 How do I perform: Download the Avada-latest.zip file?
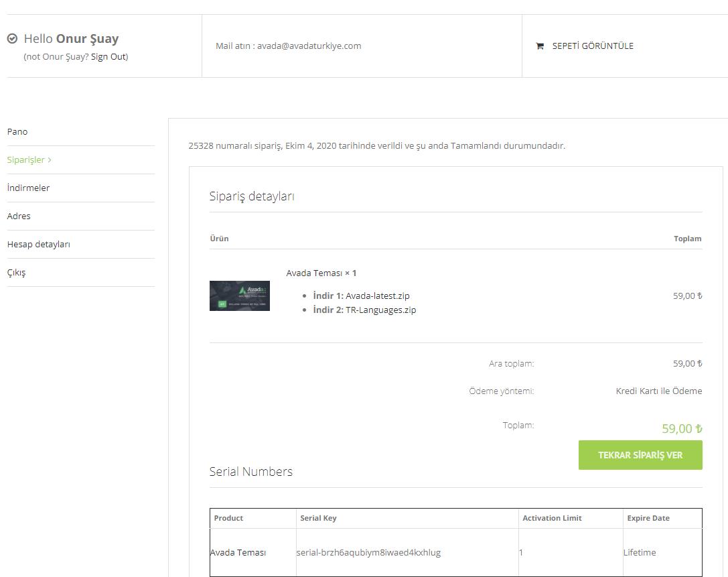(x=378, y=296)
